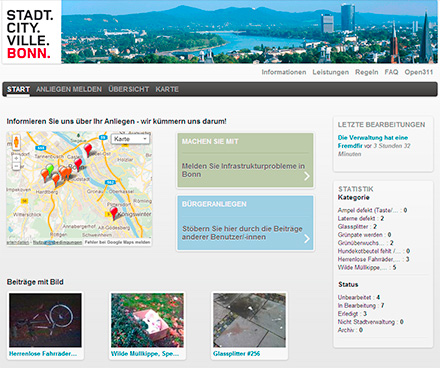Select category 'Laterne defekt'
This screenshot has height=368, width=440.
pyautogui.click(x=356, y=218)
